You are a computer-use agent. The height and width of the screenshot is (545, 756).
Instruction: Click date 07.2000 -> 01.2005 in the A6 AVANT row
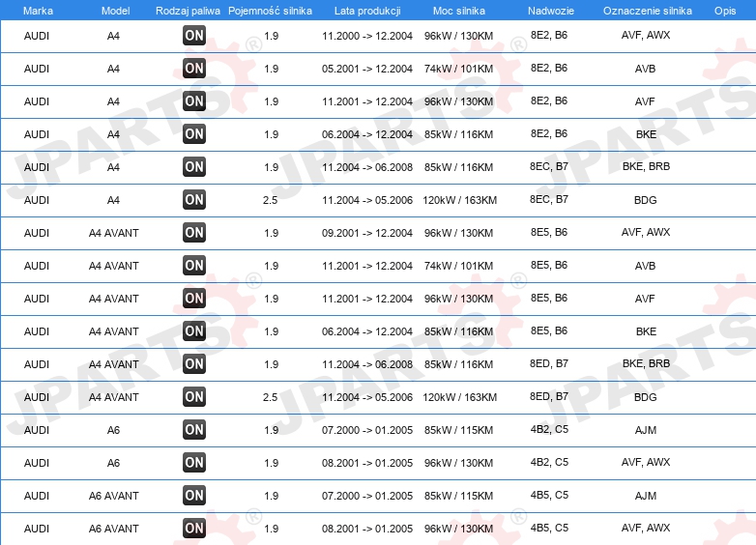367,496
